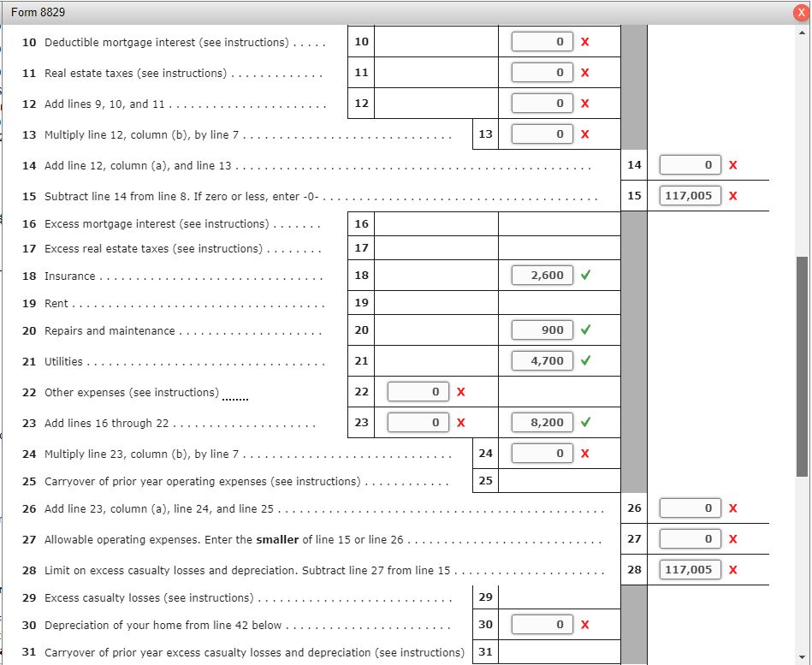Screen dimensions: 812x665
Task: Click line 26 input field
Action: click(690, 508)
